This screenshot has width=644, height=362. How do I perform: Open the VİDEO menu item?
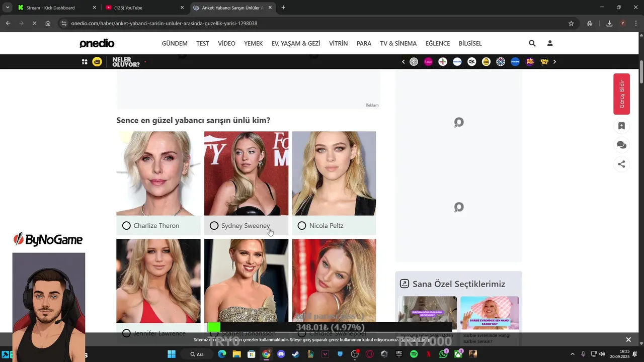(226, 44)
